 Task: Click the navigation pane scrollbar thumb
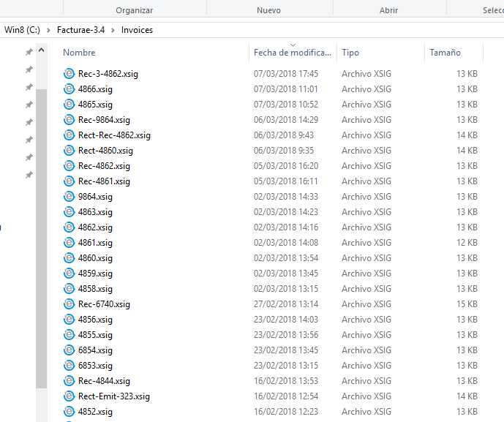[x=42, y=238]
